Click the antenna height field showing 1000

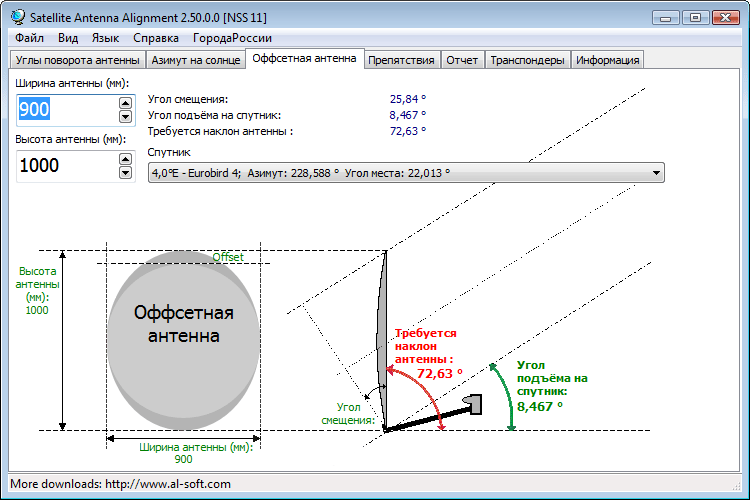(x=67, y=166)
